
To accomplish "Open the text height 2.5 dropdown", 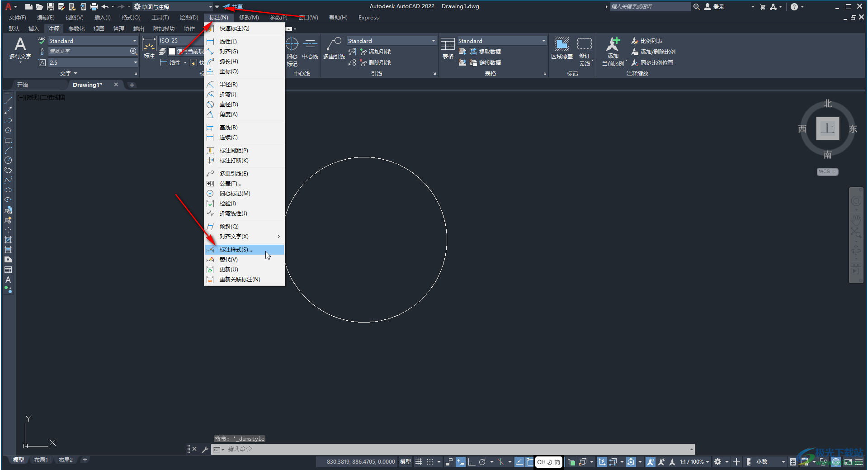I will click(x=93, y=63).
